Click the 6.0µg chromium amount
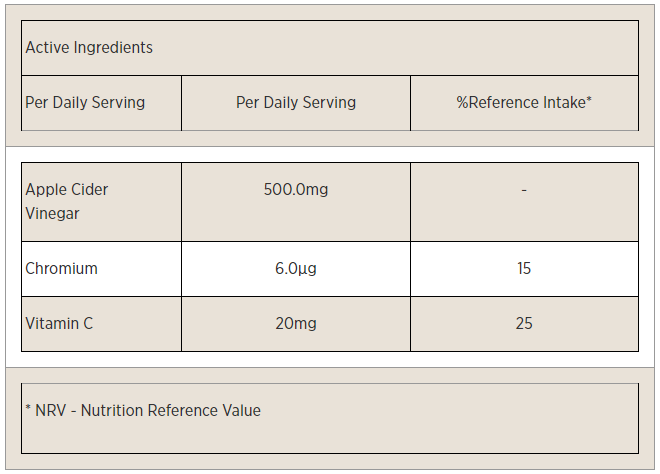660x474 pixels. 296,269
